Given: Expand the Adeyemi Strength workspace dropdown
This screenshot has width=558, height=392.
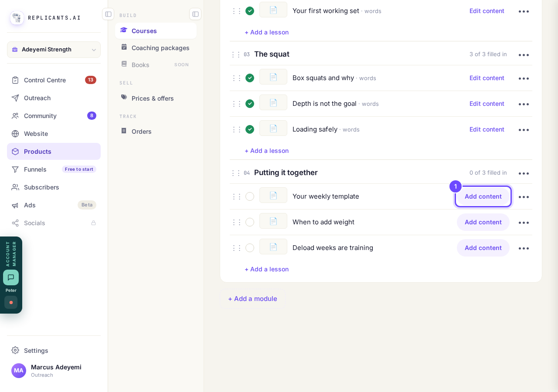Looking at the screenshot, I should pos(54,50).
